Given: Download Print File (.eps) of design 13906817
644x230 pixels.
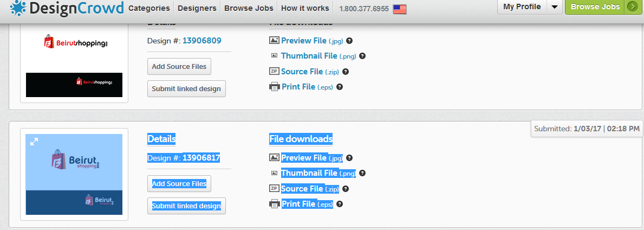Looking at the screenshot, I should click(x=307, y=204).
